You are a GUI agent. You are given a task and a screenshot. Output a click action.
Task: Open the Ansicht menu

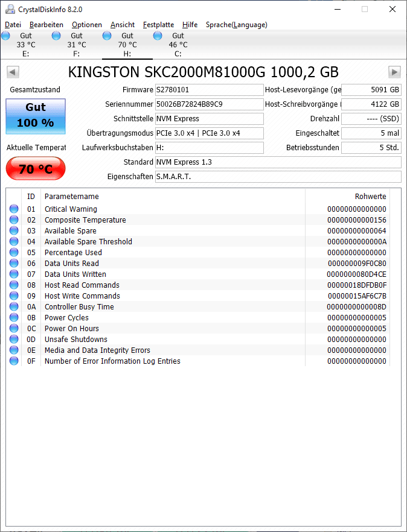click(x=123, y=25)
